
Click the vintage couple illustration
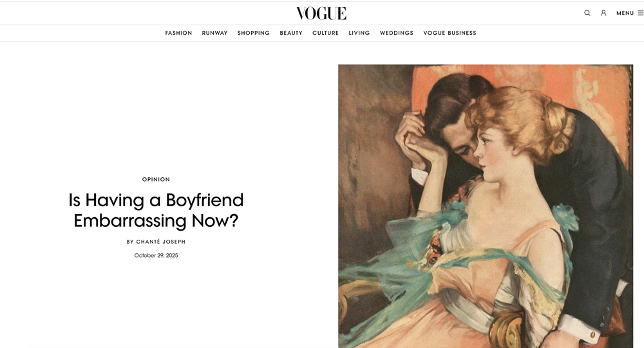coord(486,206)
